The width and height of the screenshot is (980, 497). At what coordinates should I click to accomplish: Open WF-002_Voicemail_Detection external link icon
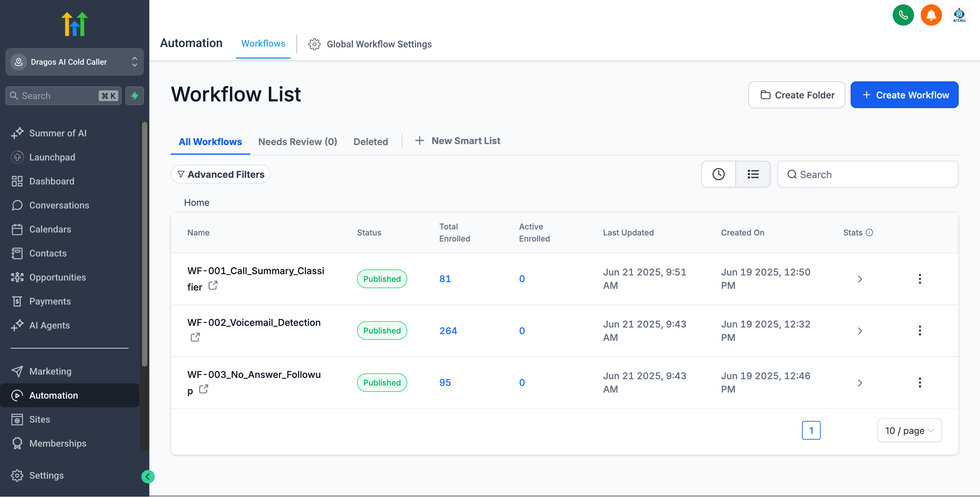coord(195,337)
